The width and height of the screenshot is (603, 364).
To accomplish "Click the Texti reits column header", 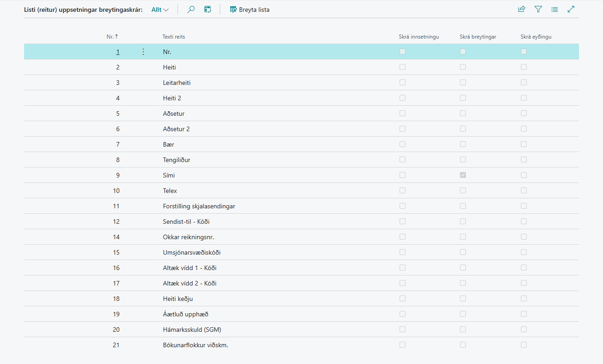I will [174, 37].
